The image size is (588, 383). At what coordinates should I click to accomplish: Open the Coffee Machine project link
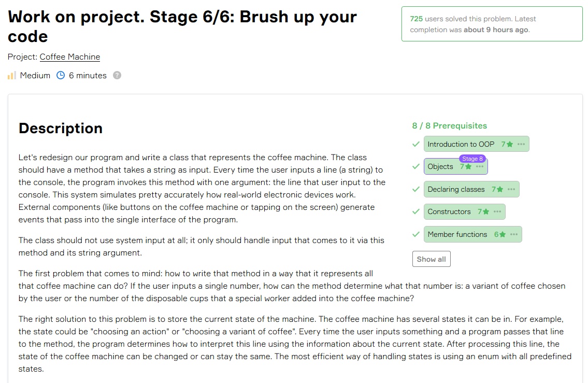point(70,57)
